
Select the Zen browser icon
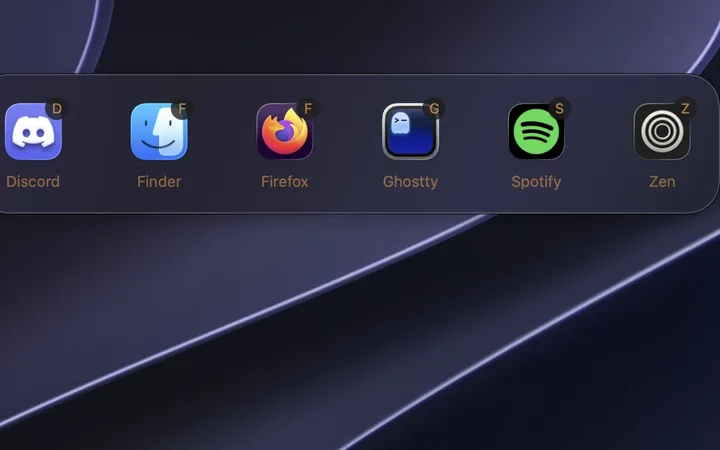click(662, 131)
